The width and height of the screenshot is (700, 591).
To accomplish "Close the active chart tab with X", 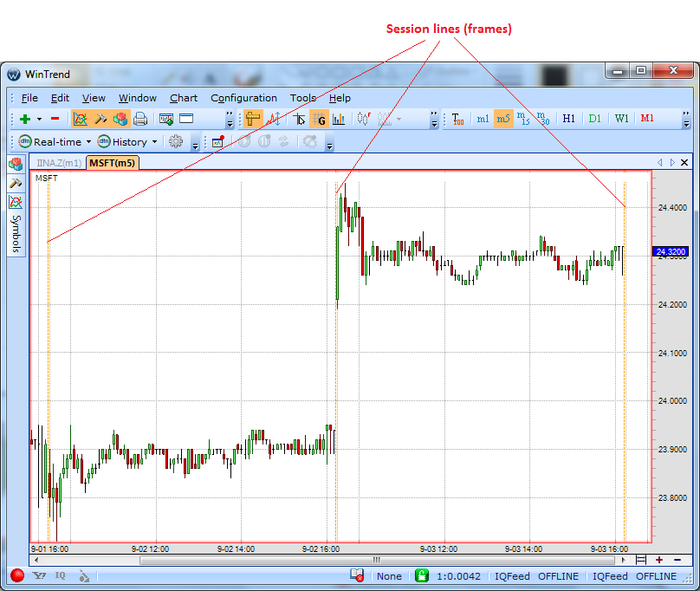I will (x=684, y=163).
